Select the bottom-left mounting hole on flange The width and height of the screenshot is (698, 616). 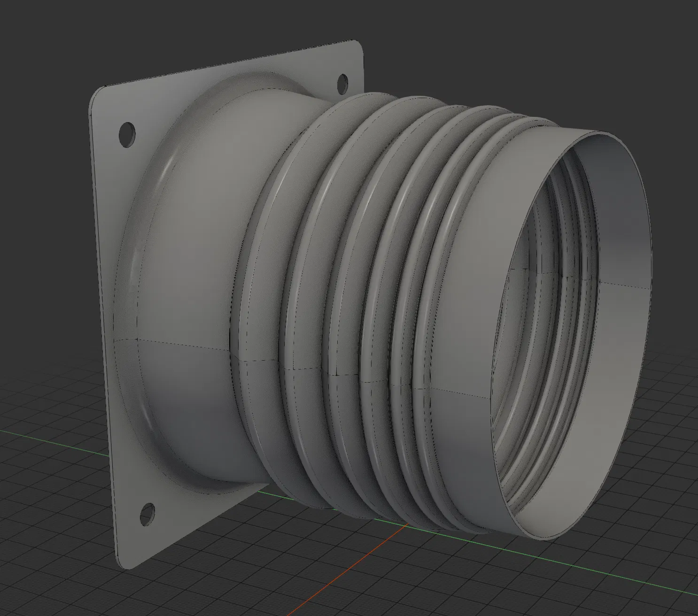click(148, 514)
